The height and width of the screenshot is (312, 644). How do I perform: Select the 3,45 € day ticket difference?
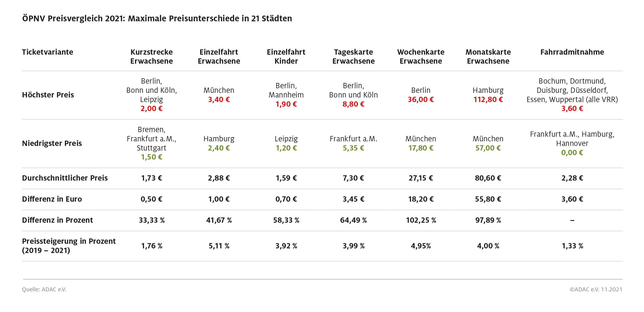(x=353, y=199)
